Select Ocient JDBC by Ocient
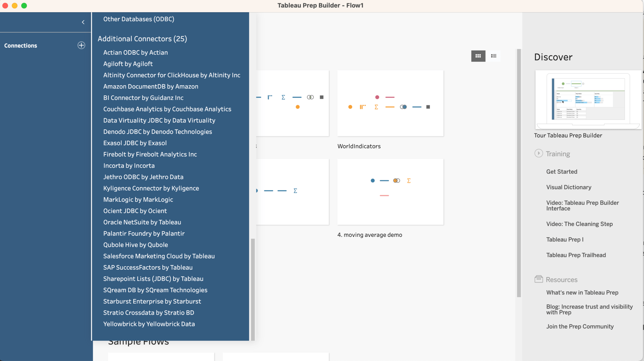Viewport: 644px width, 361px height. click(135, 211)
